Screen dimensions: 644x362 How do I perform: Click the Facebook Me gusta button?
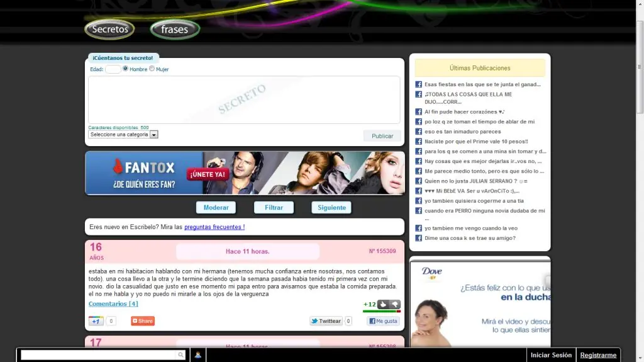pos(383,321)
